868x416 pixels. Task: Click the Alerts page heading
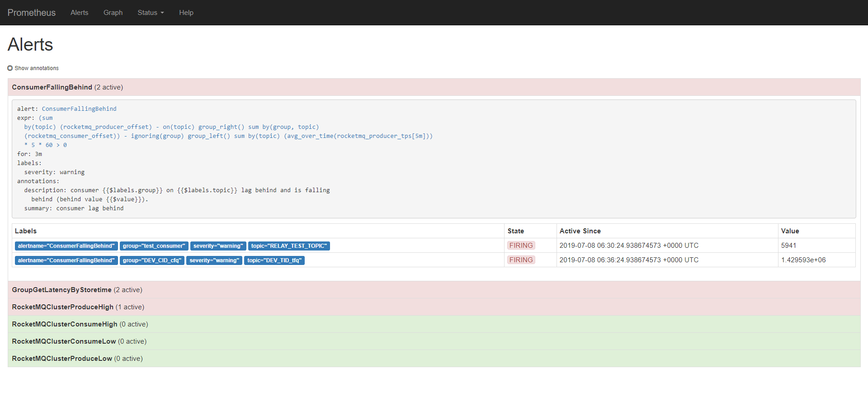[30, 45]
